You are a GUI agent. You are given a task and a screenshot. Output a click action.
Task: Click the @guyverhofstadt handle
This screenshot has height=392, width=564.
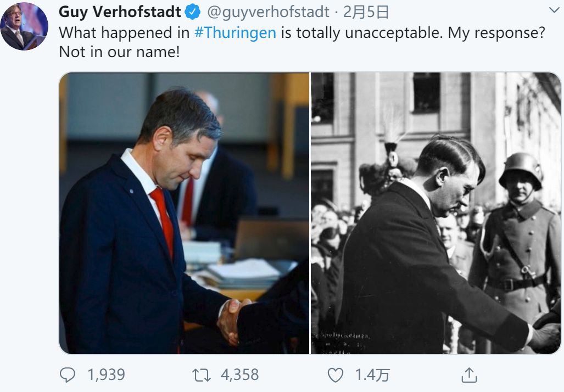(269, 12)
